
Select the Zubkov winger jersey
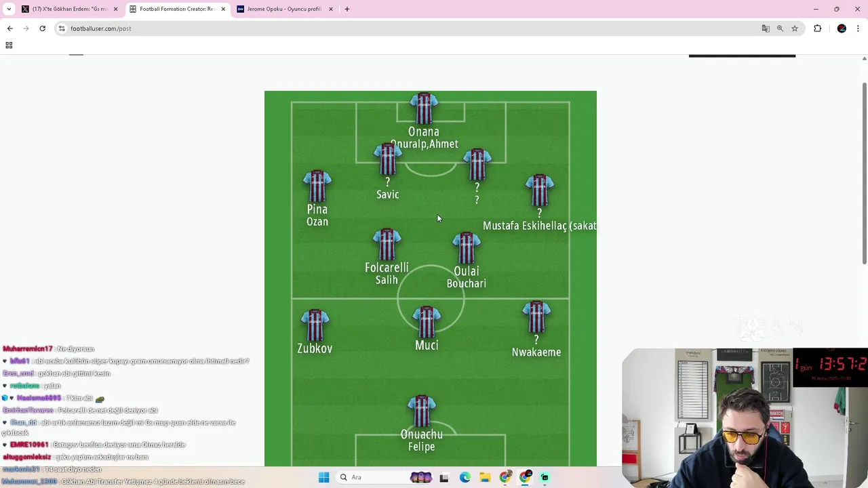point(315,325)
